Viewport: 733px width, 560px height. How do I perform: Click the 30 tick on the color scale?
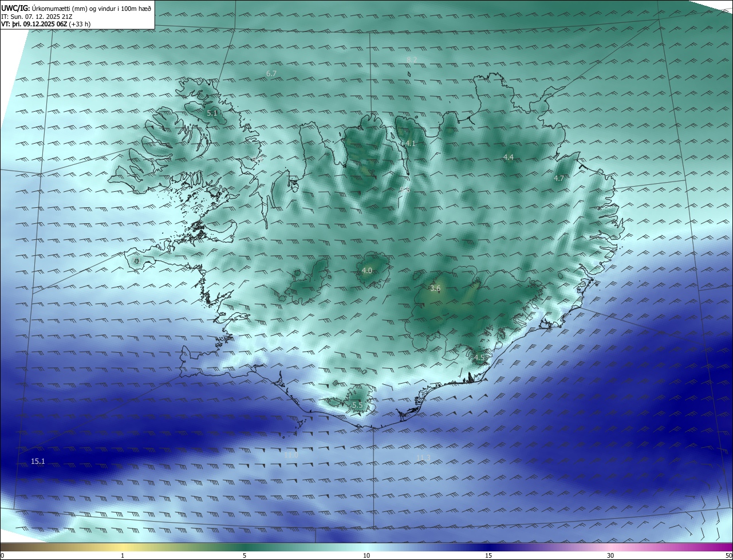610,556
